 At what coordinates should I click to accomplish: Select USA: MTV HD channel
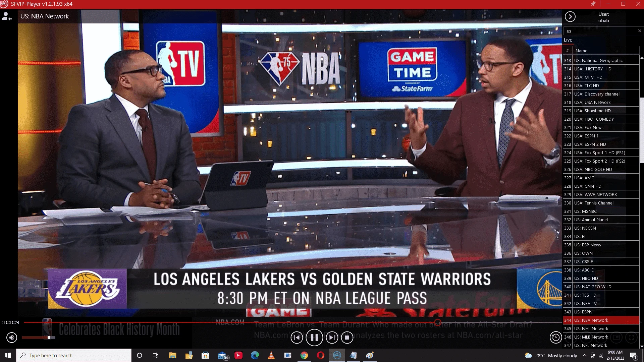coord(601,77)
